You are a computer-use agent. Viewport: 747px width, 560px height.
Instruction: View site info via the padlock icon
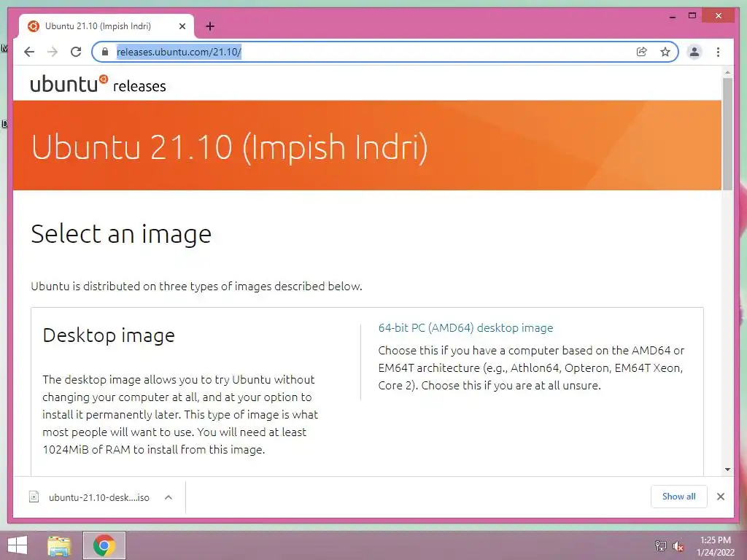click(x=105, y=52)
